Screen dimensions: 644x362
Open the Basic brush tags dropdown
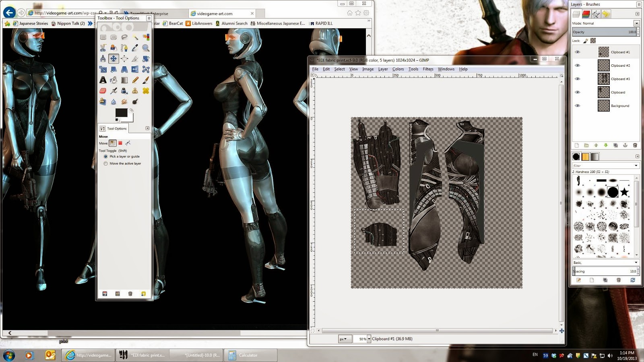pyautogui.click(x=636, y=263)
